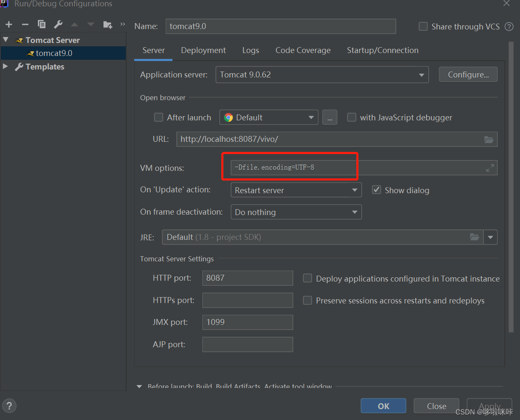The height and width of the screenshot is (420, 520).
Task: Open Application server Tomcat 9.0.62 dropdown
Action: click(322, 74)
